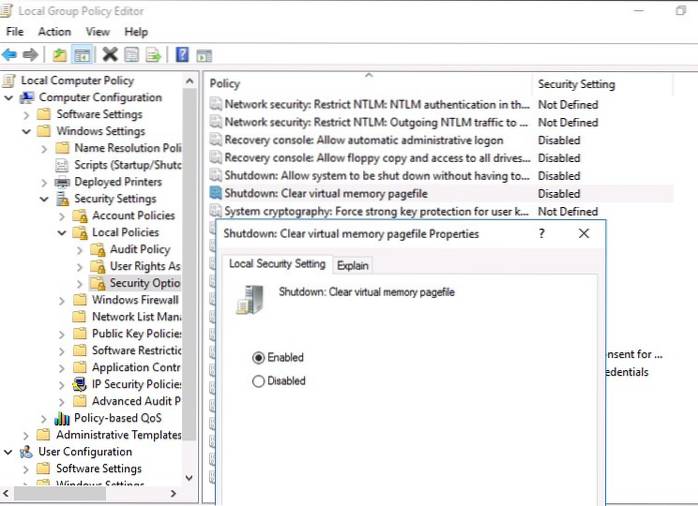Click the Delete X toolbar icon

pyautogui.click(x=109, y=54)
